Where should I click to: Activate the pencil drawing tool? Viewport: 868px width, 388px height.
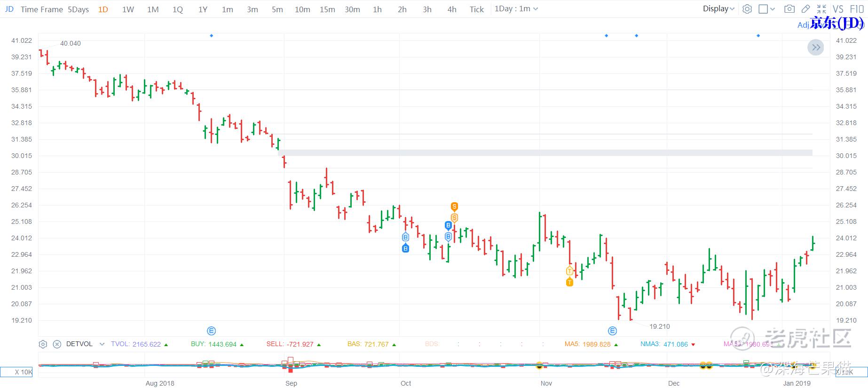[805, 9]
